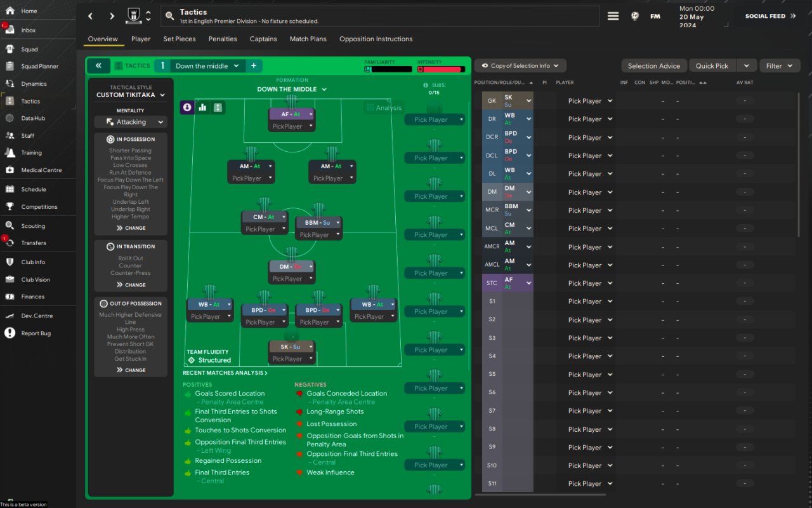812x508 pixels.
Task: Collapse tactics panel with double-arrow button
Action: tap(98, 65)
